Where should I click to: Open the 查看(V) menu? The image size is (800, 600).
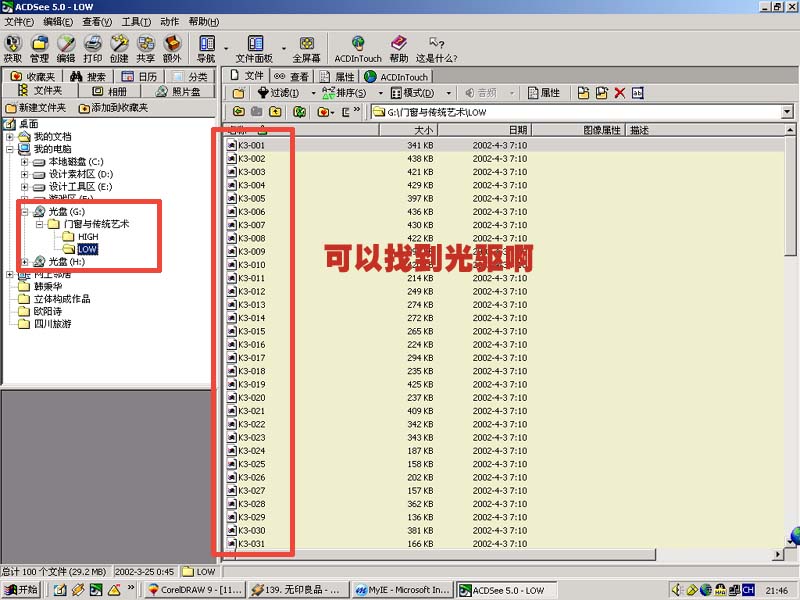(x=97, y=21)
